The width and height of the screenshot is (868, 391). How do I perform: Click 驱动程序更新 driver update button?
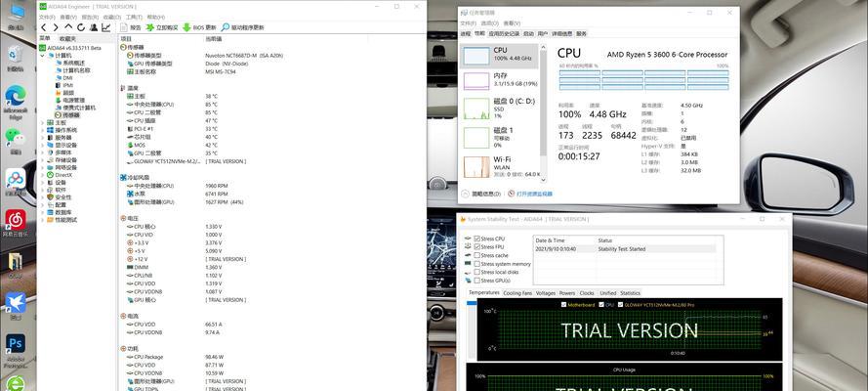click(x=242, y=27)
